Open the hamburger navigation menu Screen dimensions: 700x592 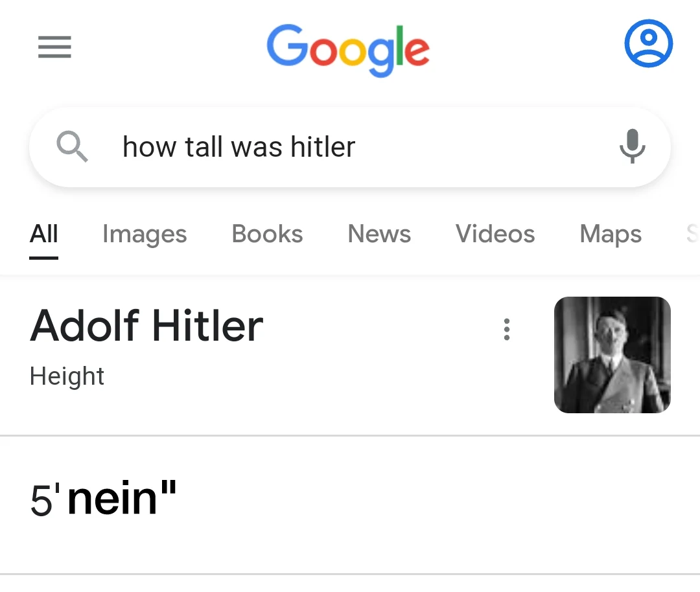point(54,47)
